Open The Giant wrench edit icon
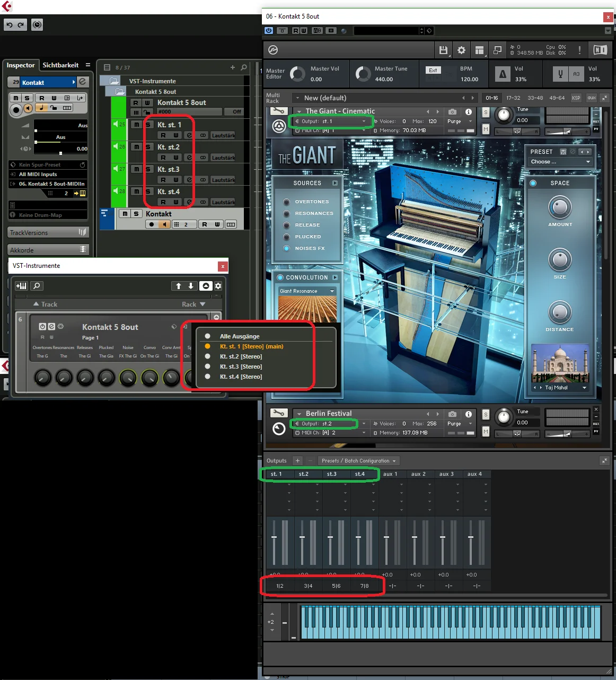The height and width of the screenshot is (680, 616). tap(279, 111)
